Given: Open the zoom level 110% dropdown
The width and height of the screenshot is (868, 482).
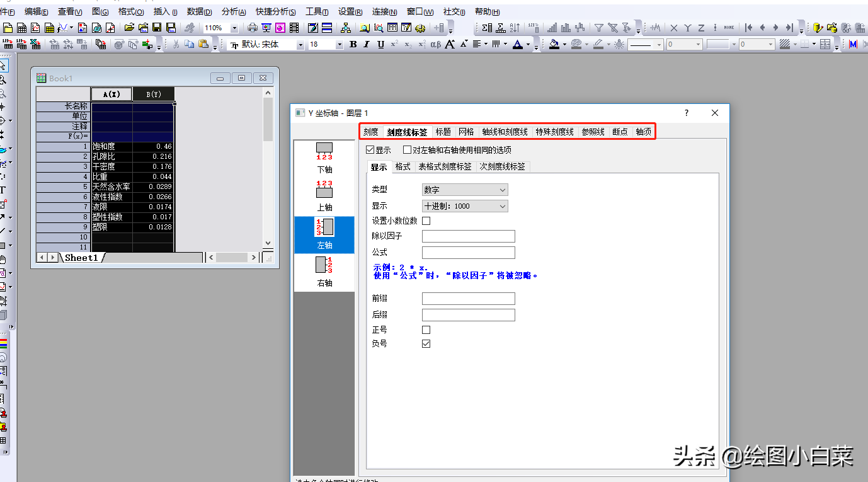Looking at the screenshot, I should tap(234, 28).
